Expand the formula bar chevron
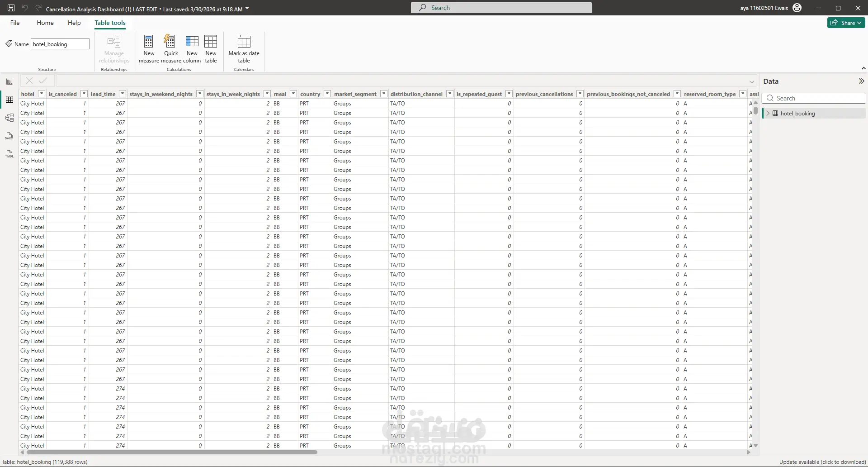Viewport: 868px width, 467px height. click(752, 82)
